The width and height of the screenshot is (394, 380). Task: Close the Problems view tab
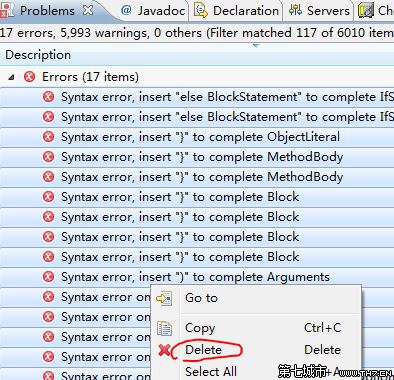[88, 10]
